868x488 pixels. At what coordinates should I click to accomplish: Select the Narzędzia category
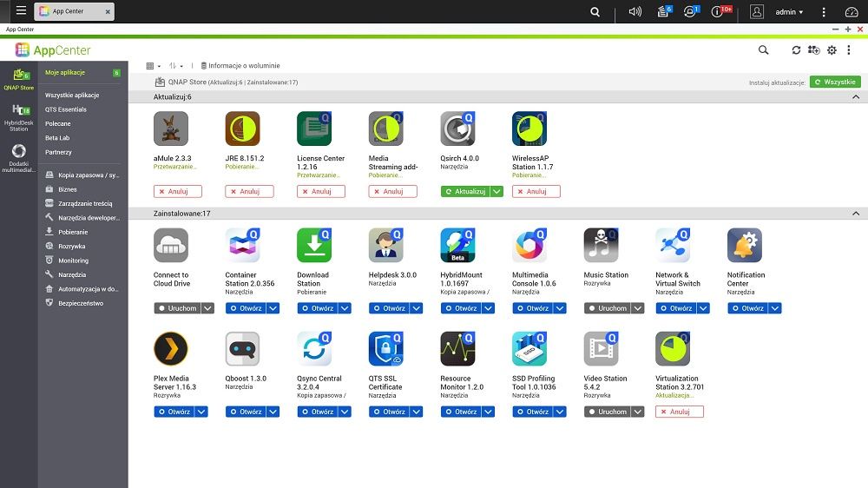tap(72, 274)
